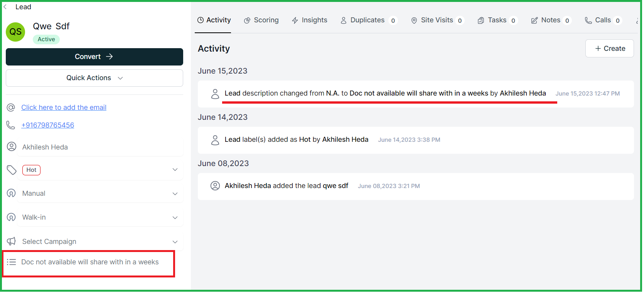Open the Site Visits tab
The width and height of the screenshot is (644, 294).
point(437,20)
